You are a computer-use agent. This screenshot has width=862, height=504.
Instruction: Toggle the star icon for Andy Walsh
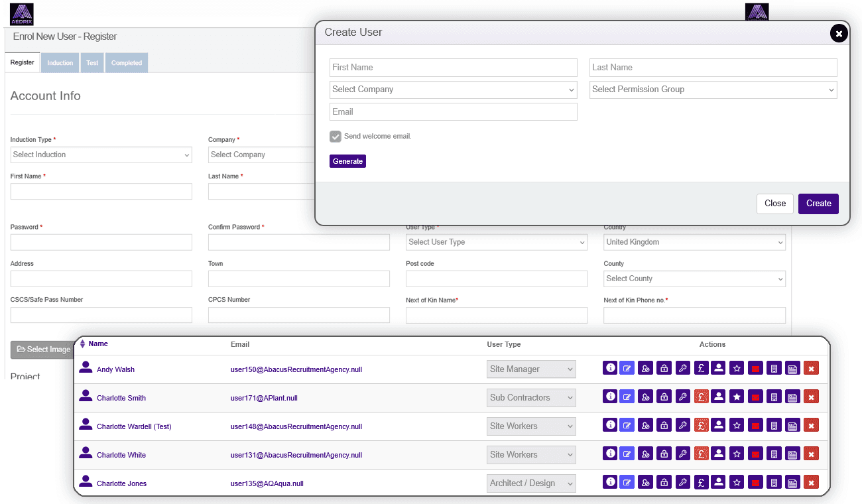(x=736, y=368)
